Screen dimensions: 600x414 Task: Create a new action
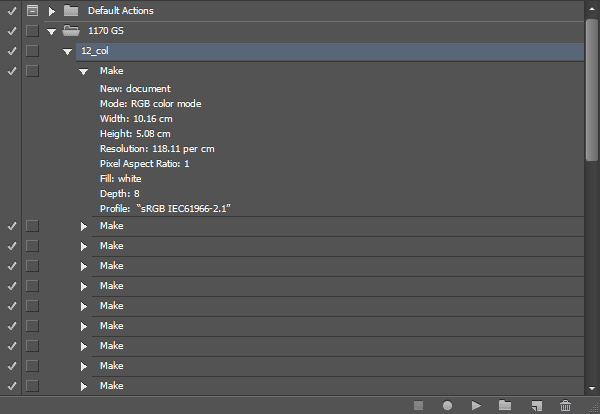[x=536, y=405]
